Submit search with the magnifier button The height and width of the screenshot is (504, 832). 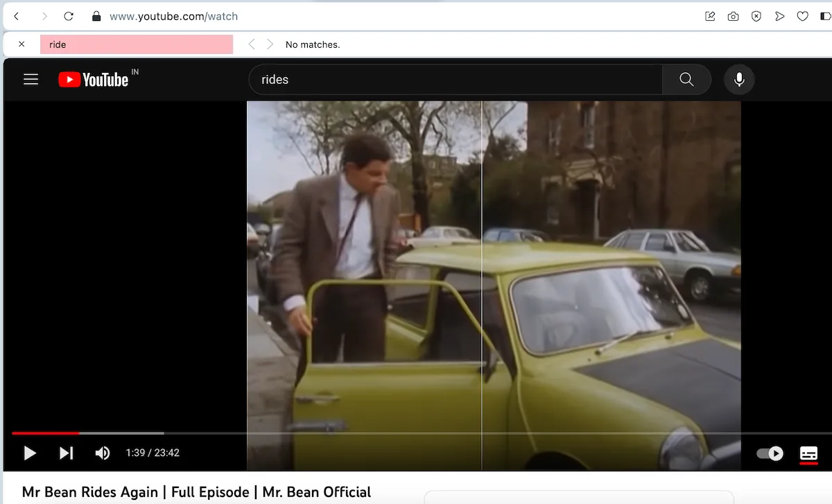(686, 80)
